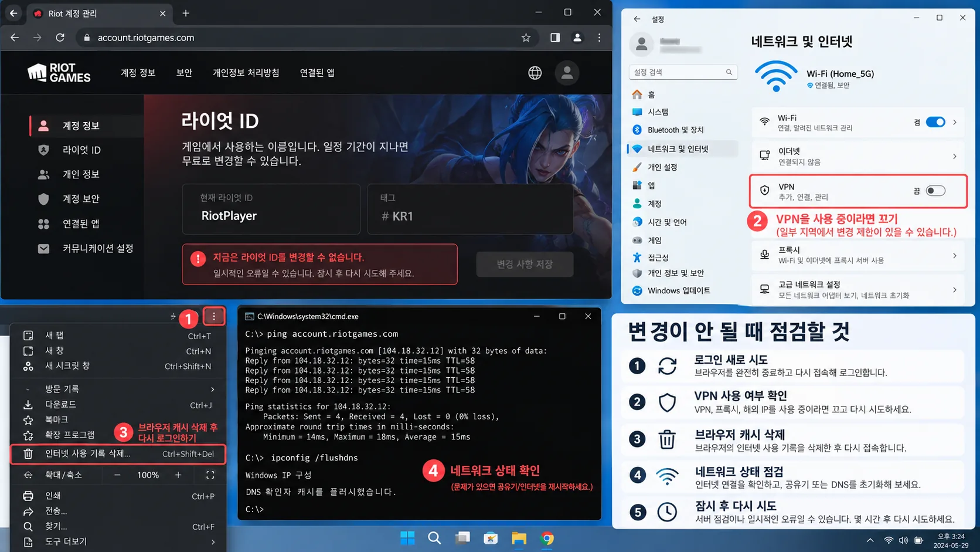This screenshot has width=980, height=552.
Task: Click the Wi-Fi tray icon
Action: (889, 540)
